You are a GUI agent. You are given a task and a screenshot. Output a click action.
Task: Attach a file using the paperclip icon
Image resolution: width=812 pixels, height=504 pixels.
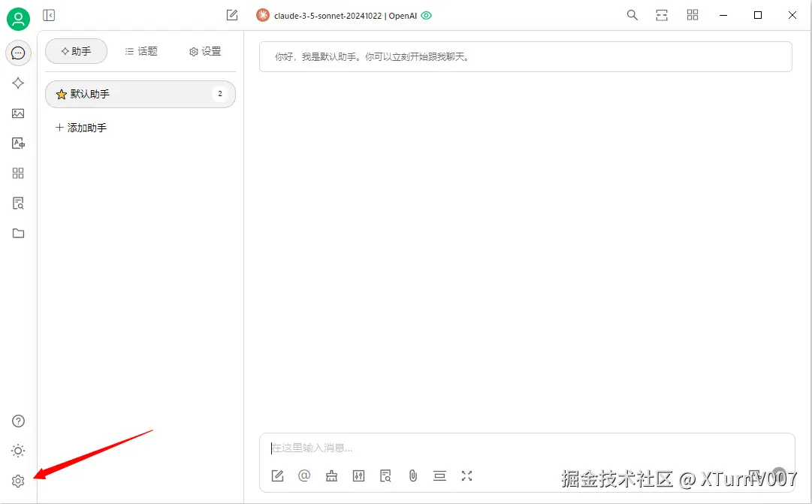click(412, 475)
